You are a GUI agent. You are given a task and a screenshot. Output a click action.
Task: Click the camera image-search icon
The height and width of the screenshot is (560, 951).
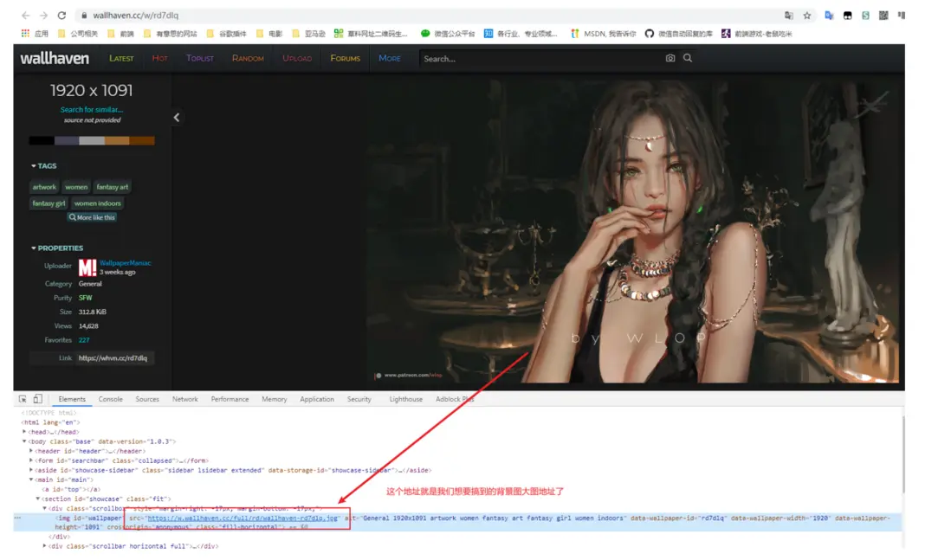(670, 58)
